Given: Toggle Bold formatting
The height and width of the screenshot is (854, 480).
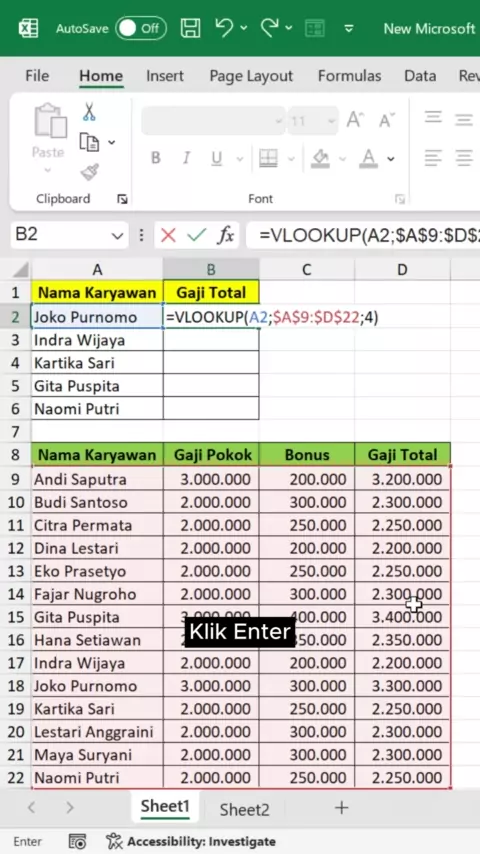Looking at the screenshot, I should (156, 158).
